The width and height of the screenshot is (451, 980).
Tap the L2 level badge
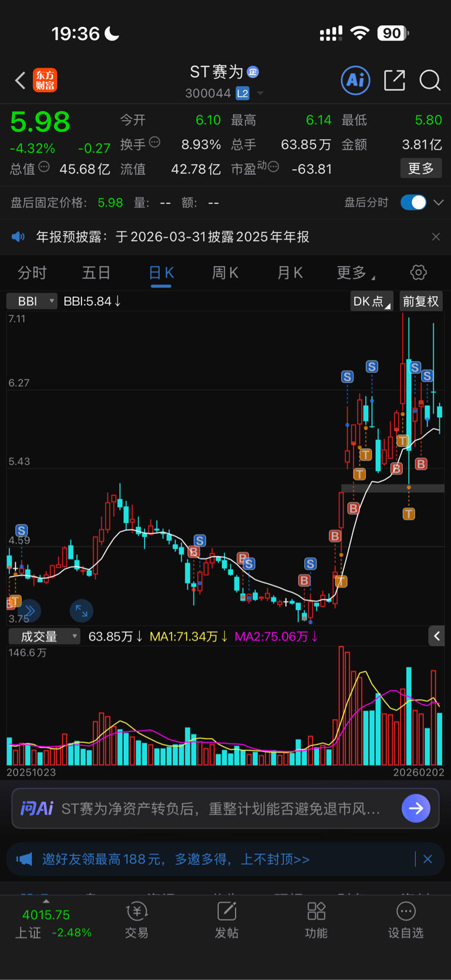pos(242,93)
